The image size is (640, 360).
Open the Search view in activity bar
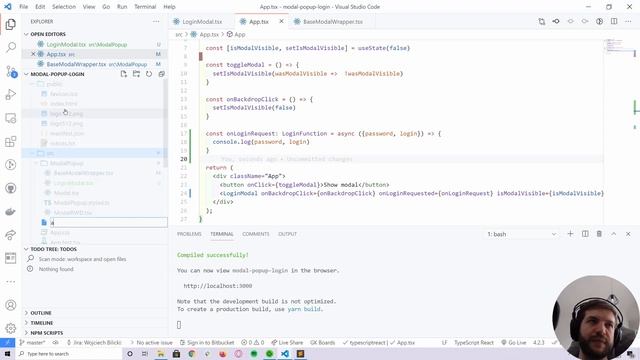pos(11,47)
